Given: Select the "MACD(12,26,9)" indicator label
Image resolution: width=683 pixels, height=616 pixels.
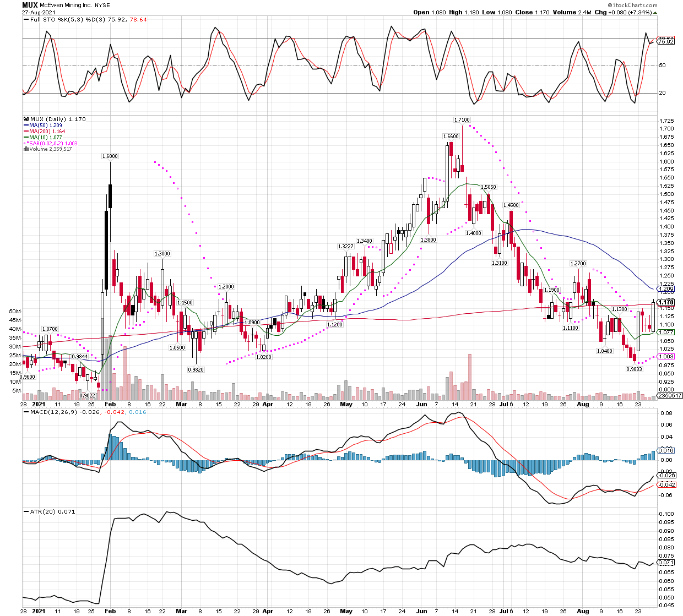Looking at the screenshot, I should point(50,412).
